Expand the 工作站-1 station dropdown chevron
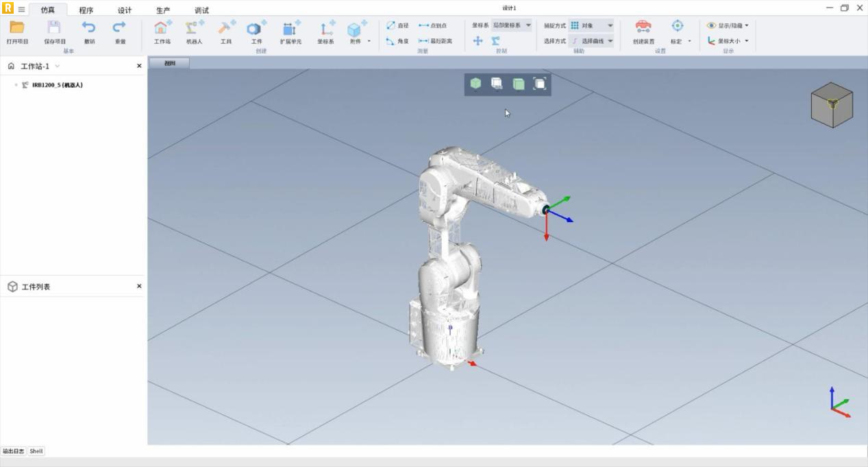Viewport: 868px width, 467px height. 58,67
